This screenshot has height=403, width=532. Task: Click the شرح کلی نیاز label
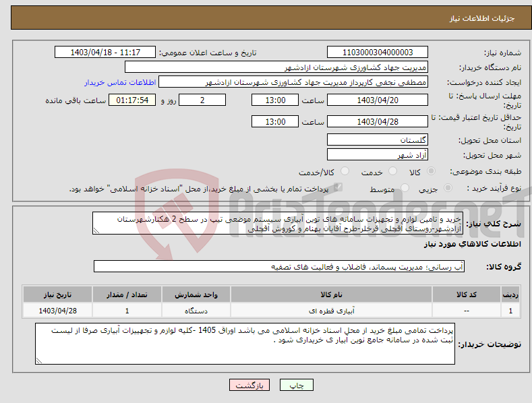click(494, 224)
